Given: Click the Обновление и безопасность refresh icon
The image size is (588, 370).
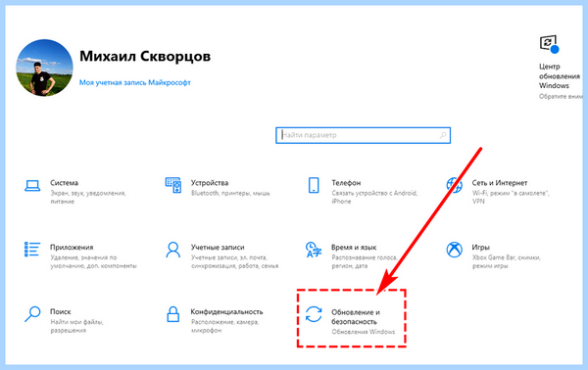Looking at the screenshot, I should pos(314,314).
